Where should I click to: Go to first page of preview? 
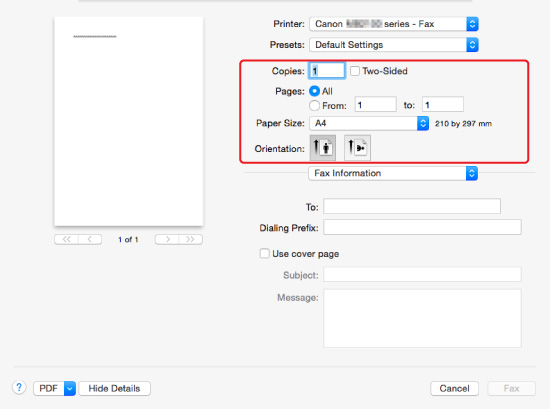[67, 239]
